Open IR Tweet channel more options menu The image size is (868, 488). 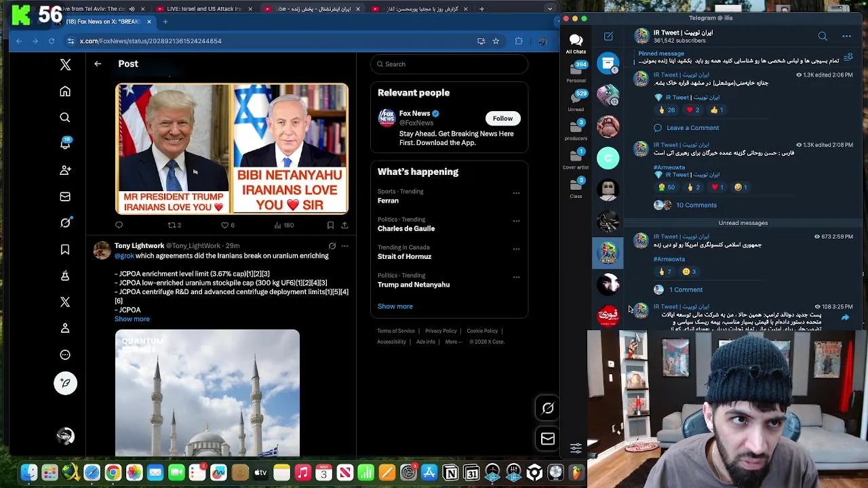(x=846, y=37)
